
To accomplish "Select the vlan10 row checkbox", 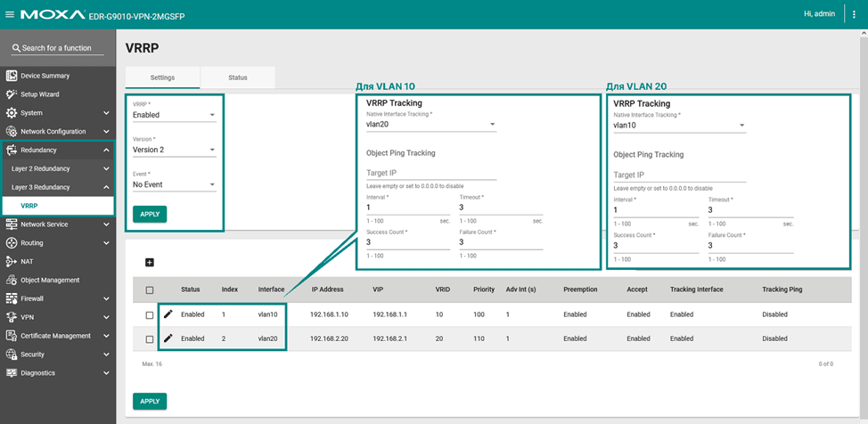I will tap(150, 315).
